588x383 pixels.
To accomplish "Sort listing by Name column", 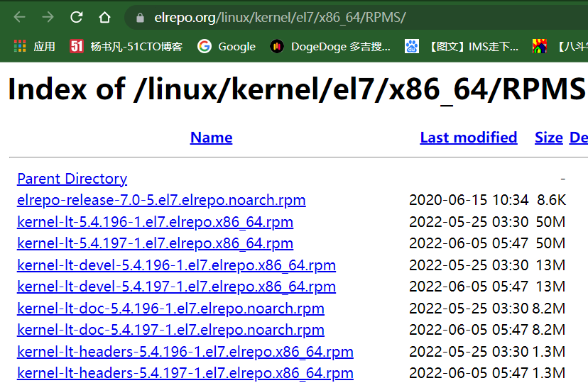I will [211, 138].
